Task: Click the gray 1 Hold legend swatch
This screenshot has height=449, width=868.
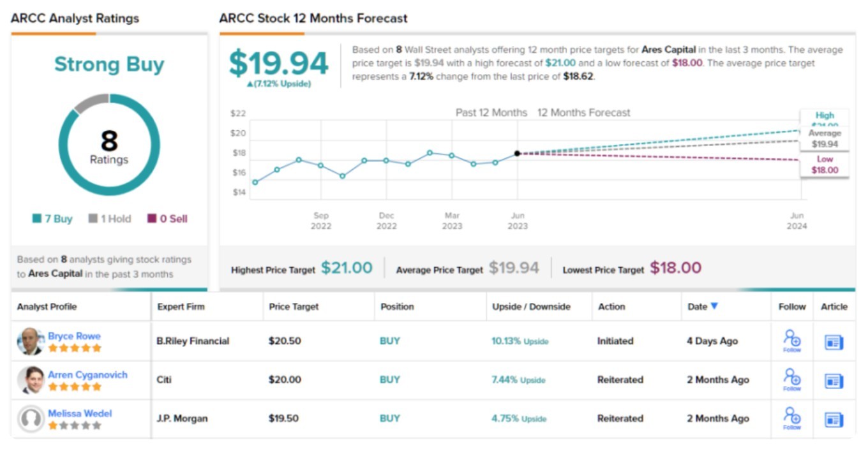Action: pyautogui.click(x=93, y=219)
